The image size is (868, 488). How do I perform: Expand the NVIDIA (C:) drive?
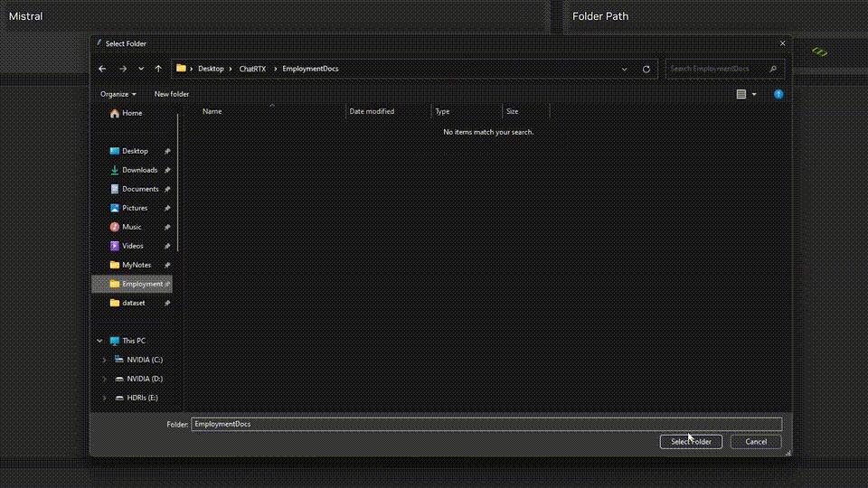tap(104, 361)
